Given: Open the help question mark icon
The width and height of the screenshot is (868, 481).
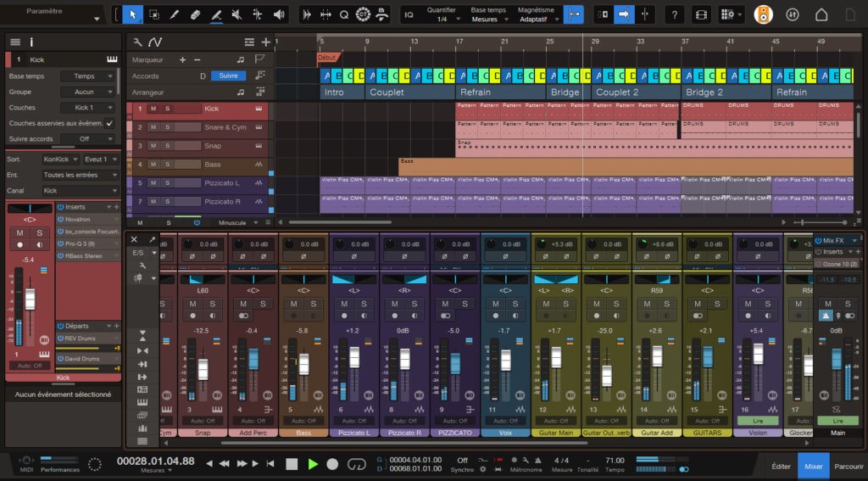Looking at the screenshot, I should point(675,14).
